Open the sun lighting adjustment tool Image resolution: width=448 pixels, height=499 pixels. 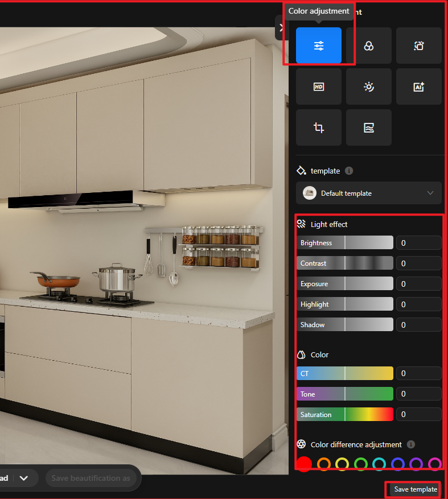[368, 86]
